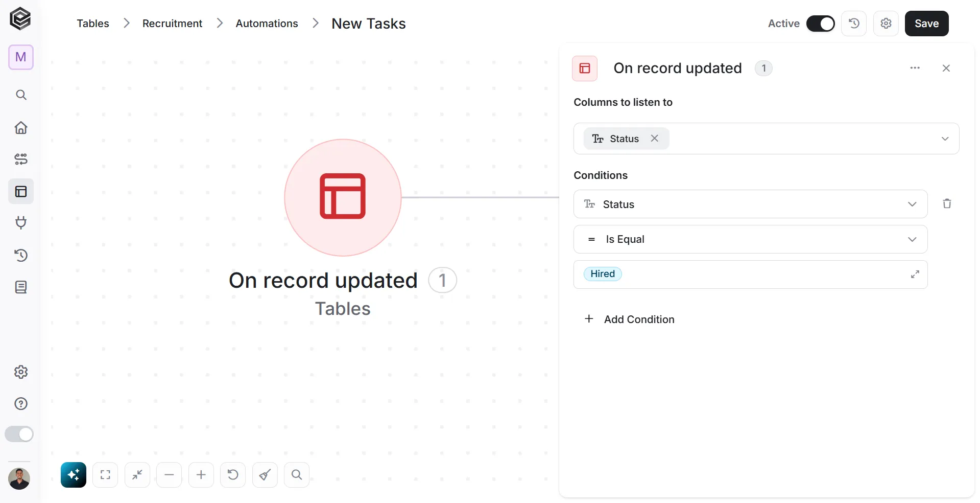Screen dimensions: 980x503
Task: Zoom out of the canvas
Action: coord(169,475)
